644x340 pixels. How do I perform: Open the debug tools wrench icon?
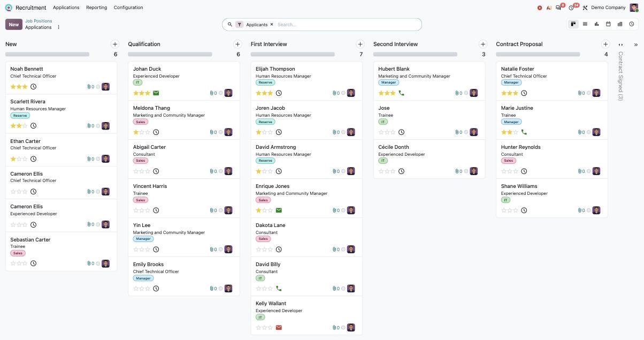585,8
